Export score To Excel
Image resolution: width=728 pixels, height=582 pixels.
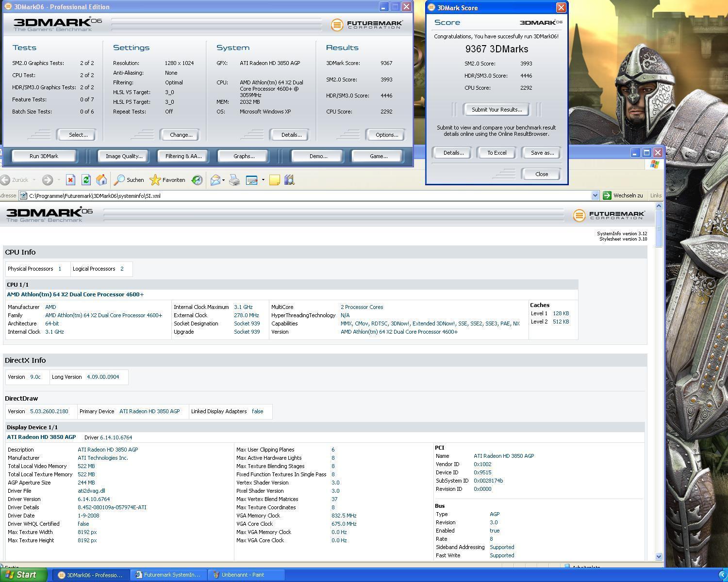click(x=496, y=153)
